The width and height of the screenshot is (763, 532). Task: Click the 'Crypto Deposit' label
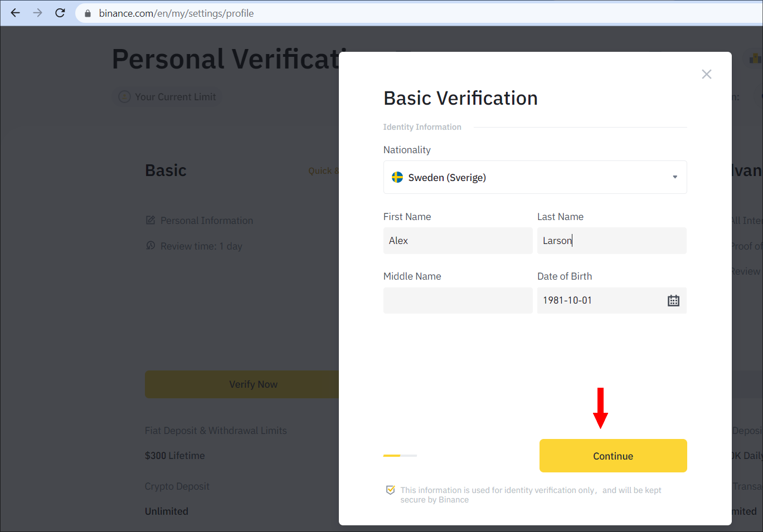click(x=177, y=486)
